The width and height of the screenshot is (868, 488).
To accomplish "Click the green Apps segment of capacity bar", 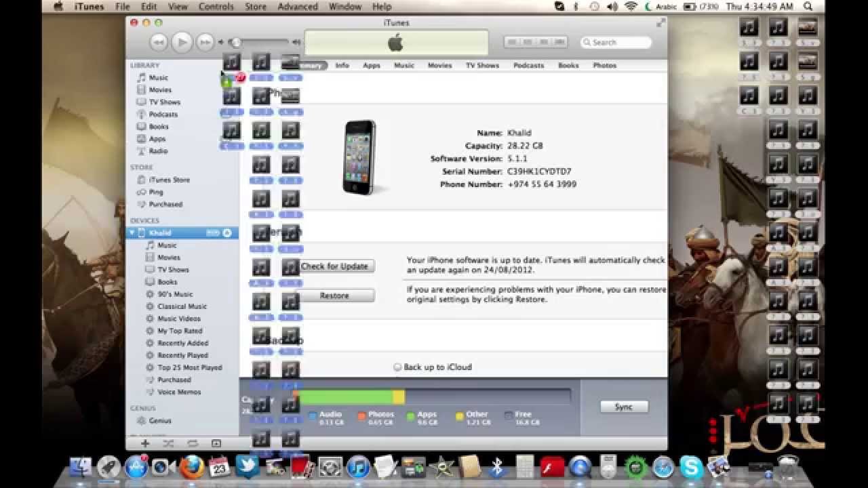I will pos(346,397).
